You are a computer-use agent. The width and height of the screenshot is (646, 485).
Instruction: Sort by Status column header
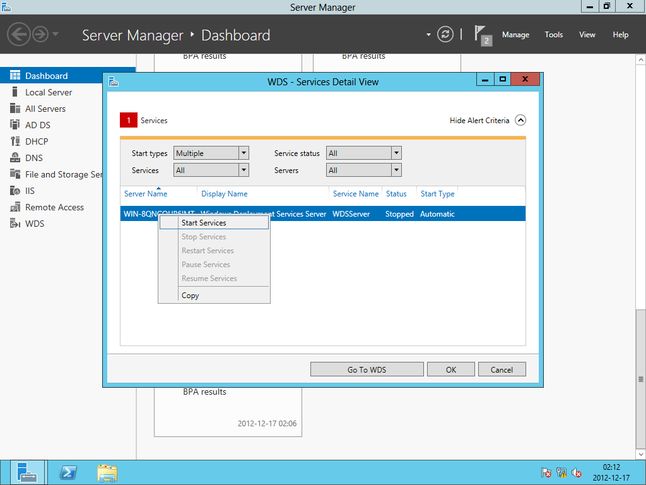click(396, 194)
